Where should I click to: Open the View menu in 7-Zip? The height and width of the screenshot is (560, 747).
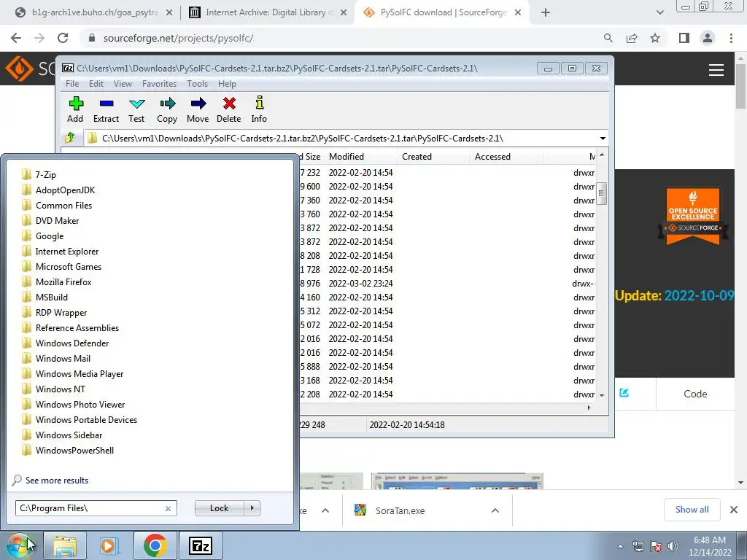pyautogui.click(x=123, y=83)
